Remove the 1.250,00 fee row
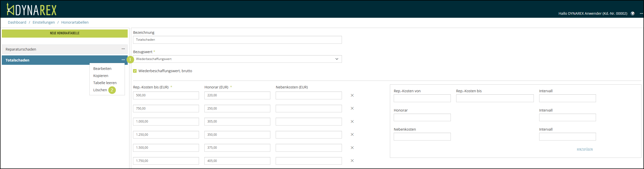 coord(352,134)
